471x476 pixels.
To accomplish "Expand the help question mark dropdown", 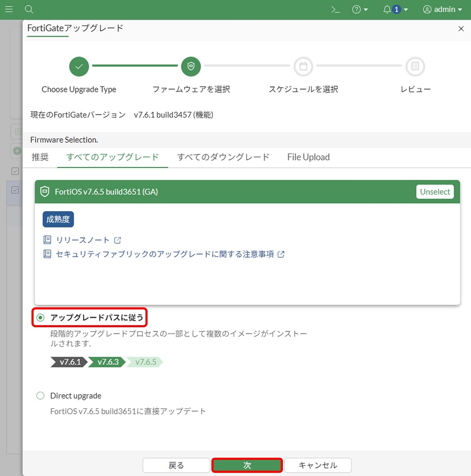I will pyautogui.click(x=360, y=10).
